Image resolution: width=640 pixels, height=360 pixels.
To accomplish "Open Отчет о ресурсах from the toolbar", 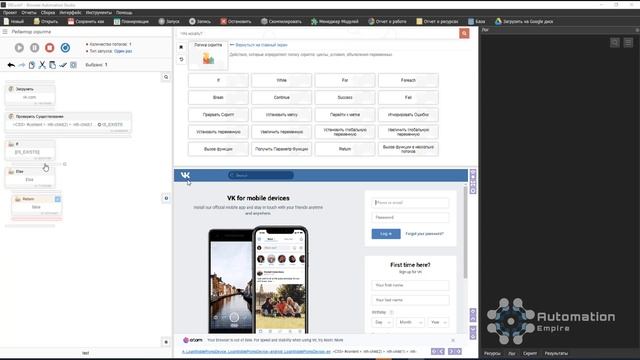I will pos(437,21).
